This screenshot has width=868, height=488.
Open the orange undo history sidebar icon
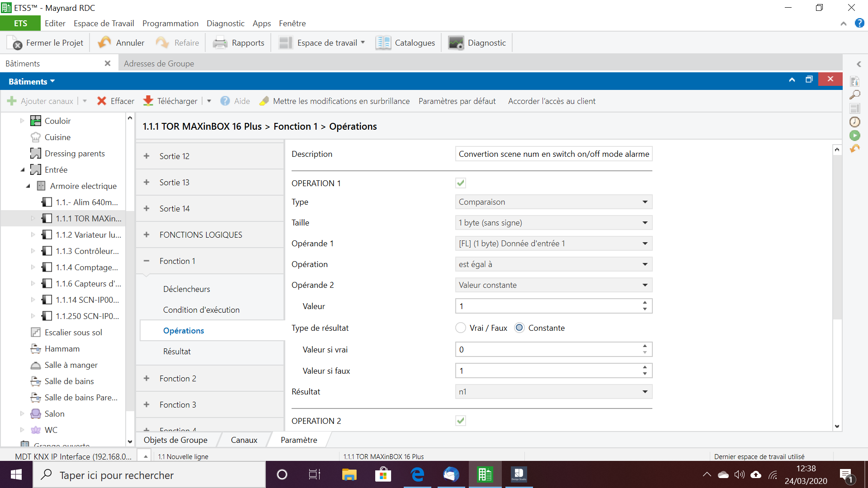click(x=854, y=149)
